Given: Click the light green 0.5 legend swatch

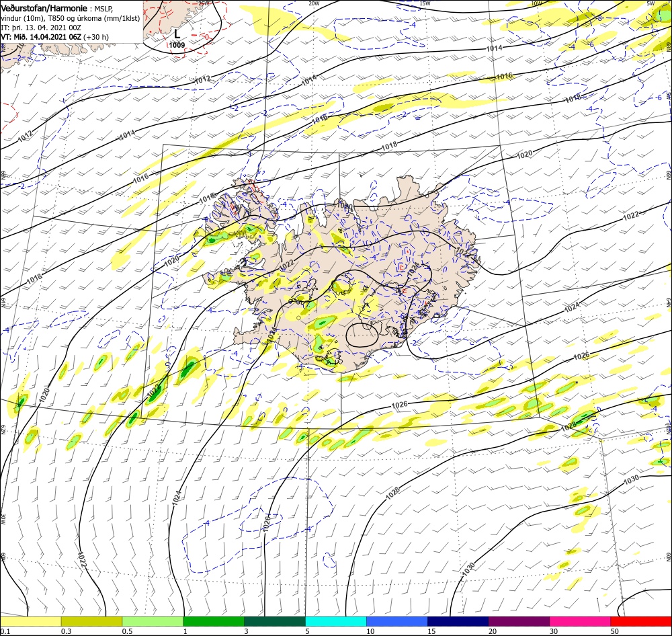Looking at the screenshot, I should point(153,621).
